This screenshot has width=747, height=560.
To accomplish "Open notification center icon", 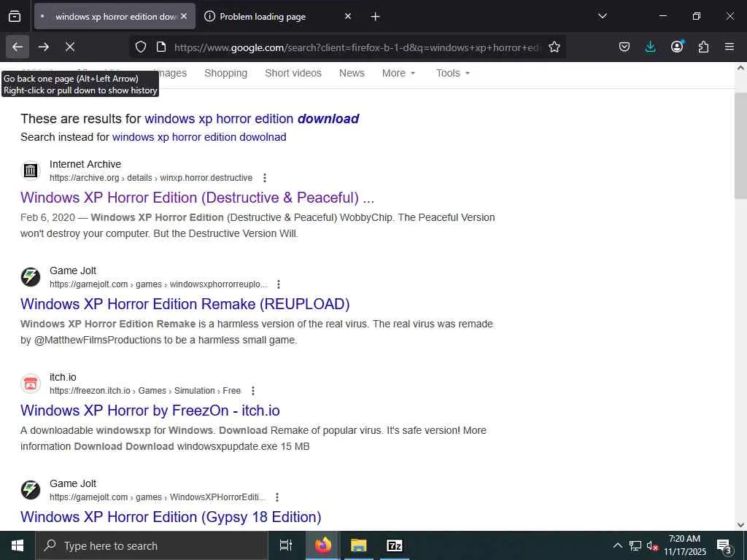I will [724, 545].
